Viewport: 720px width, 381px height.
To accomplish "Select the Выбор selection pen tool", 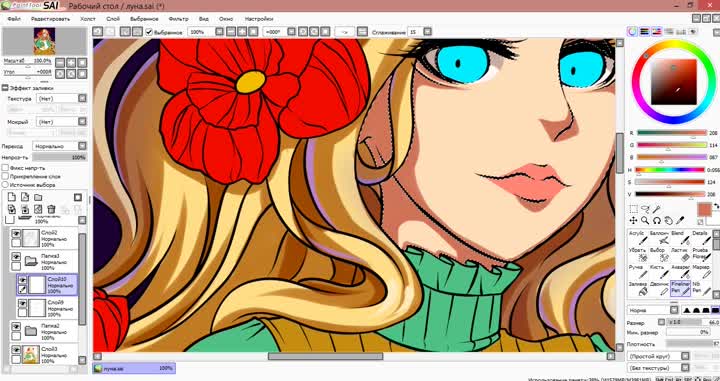I will [659, 254].
